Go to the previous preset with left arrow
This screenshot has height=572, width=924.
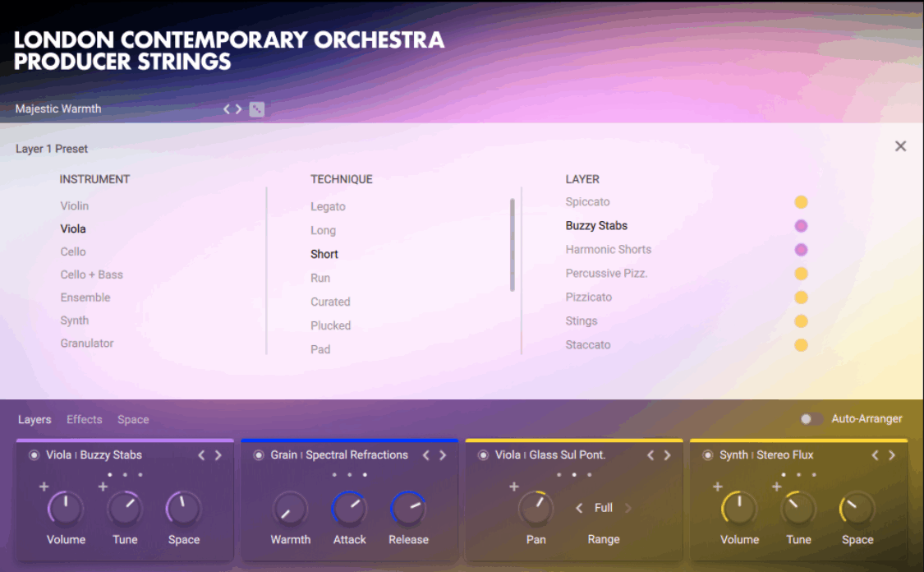pyautogui.click(x=227, y=109)
